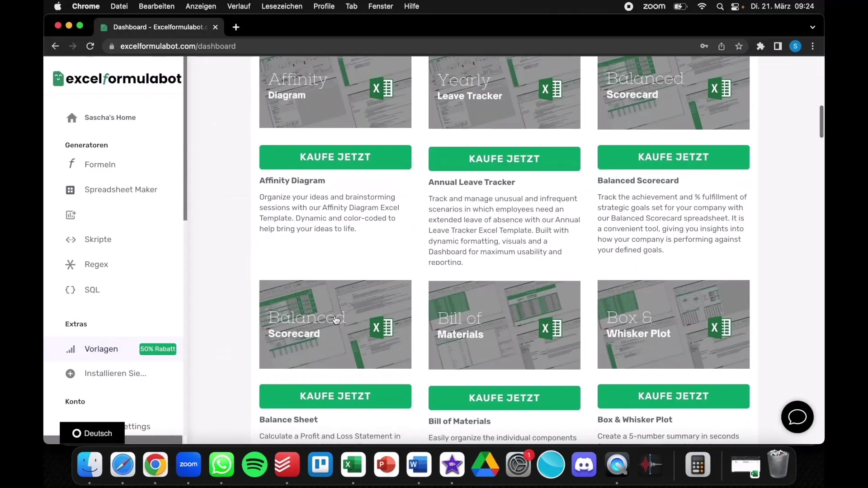Click the Installieren Sie... plus icon
The image size is (868, 488).
70,374
